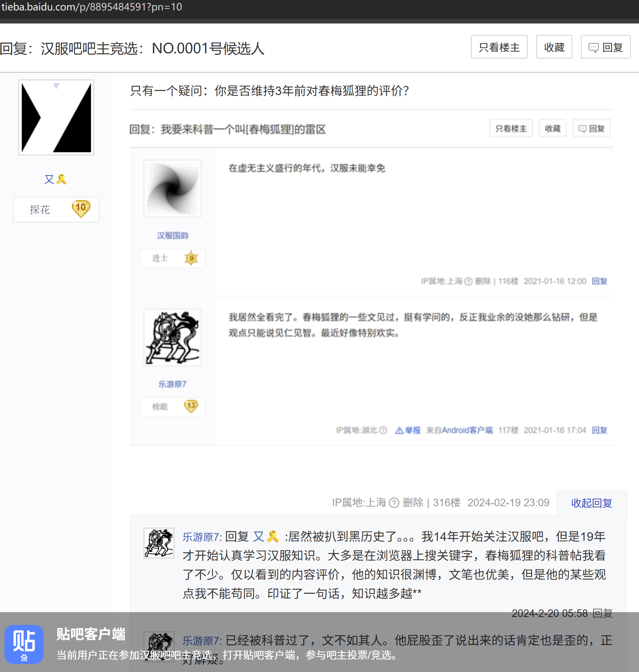Screen dimensions: 639x672
Task: Click the level 13 badge beside 榜眼
Action: click(191, 406)
